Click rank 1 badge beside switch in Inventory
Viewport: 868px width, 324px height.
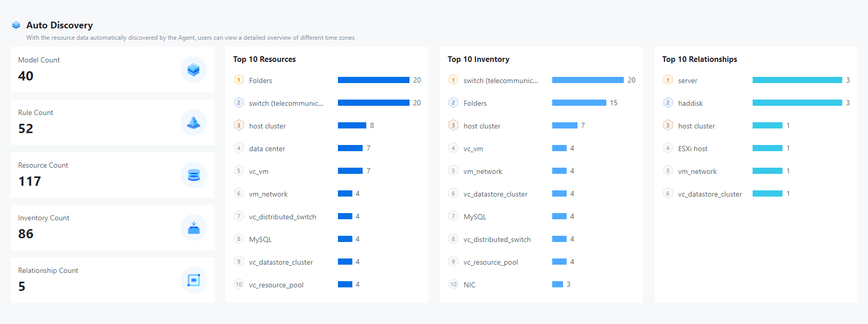pyautogui.click(x=453, y=80)
